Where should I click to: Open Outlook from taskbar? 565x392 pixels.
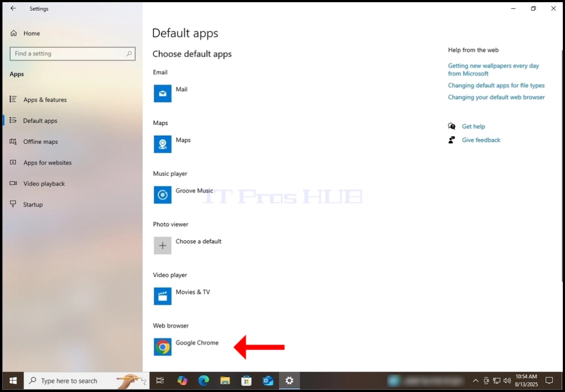pyautogui.click(x=268, y=380)
